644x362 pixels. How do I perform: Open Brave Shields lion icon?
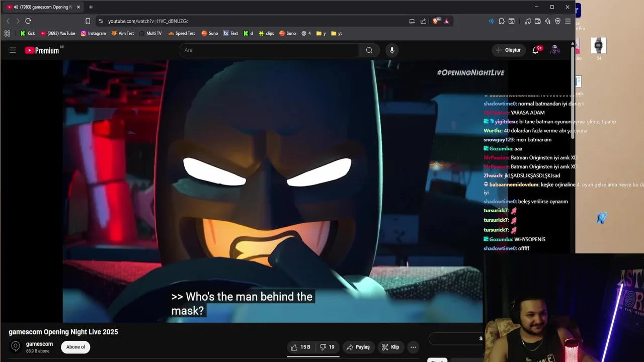(x=436, y=21)
